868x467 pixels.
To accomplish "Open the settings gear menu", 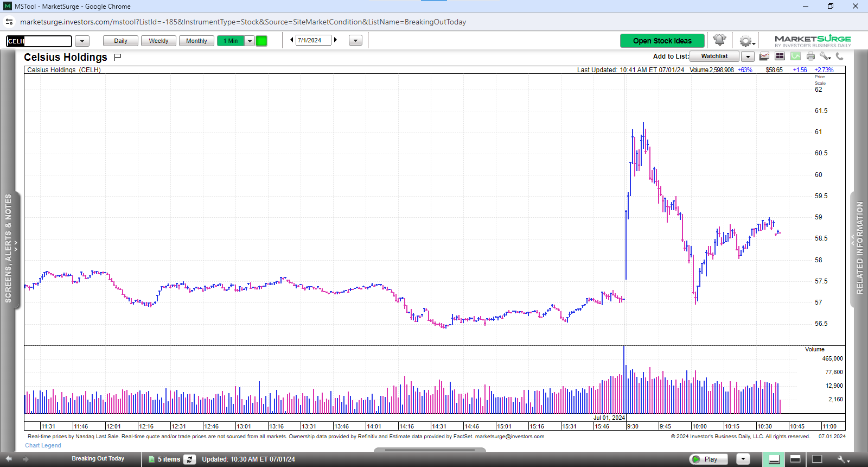I will point(747,41).
